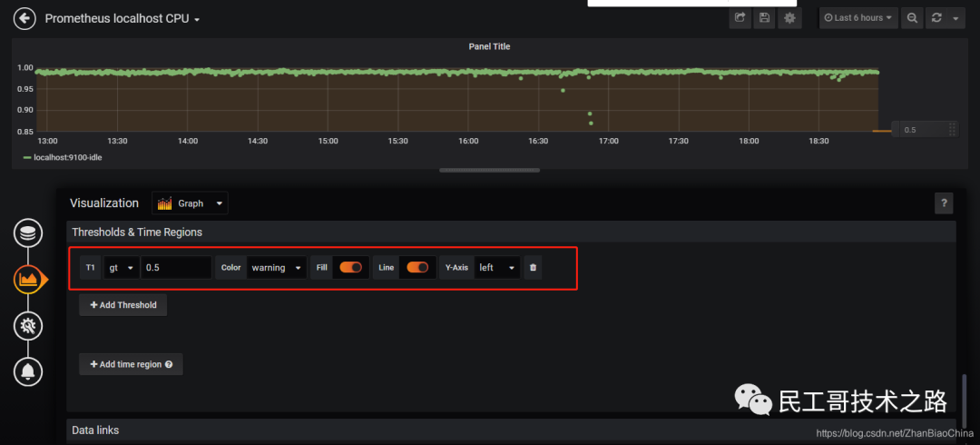Grab the 0.5 threshold handle on graph
The width and height of the screenshot is (980, 445).
[924, 130]
